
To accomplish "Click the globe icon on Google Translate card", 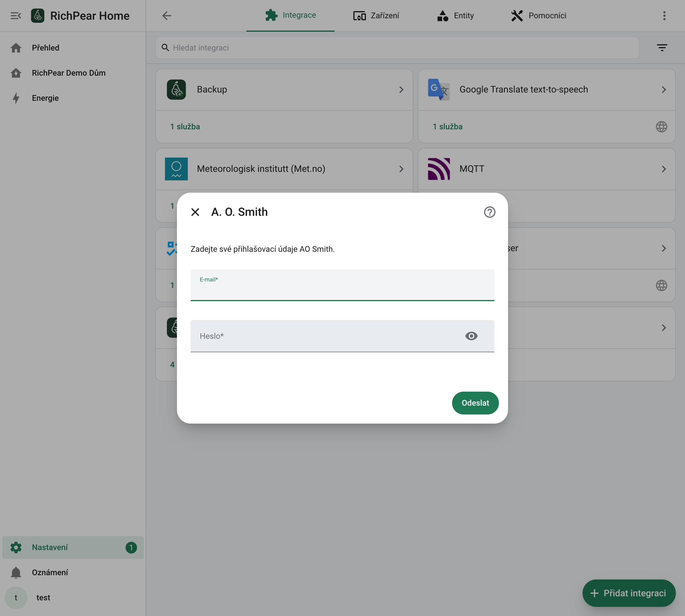I will pyautogui.click(x=661, y=127).
